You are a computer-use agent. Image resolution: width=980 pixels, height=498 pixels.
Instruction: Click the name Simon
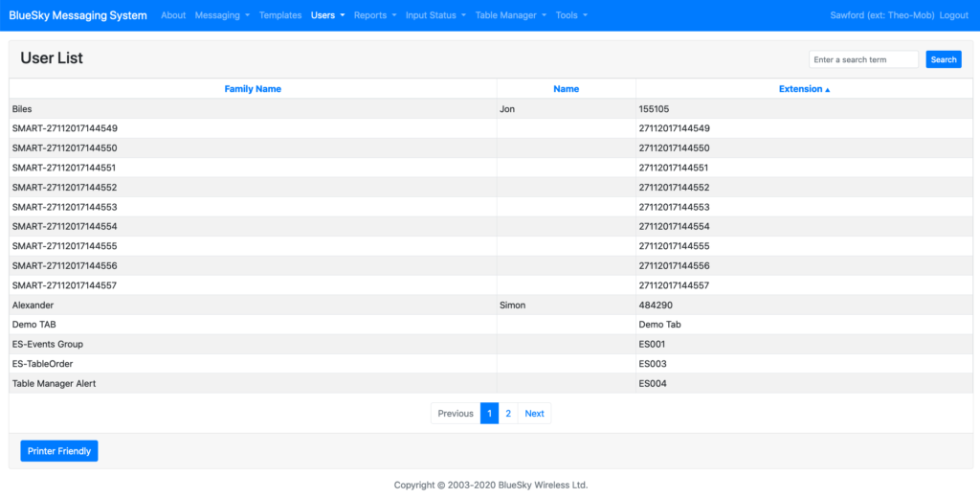click(x=513, y=306)
